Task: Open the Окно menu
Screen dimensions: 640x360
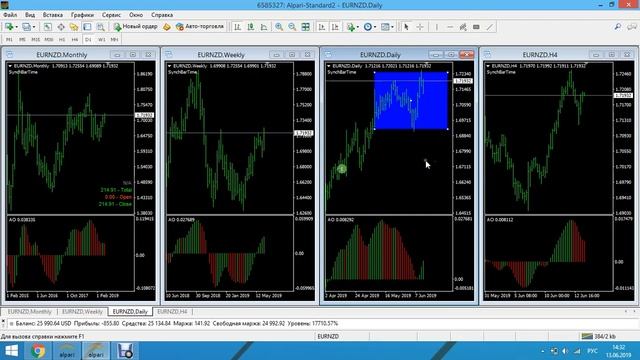Action: coord(136,15)
